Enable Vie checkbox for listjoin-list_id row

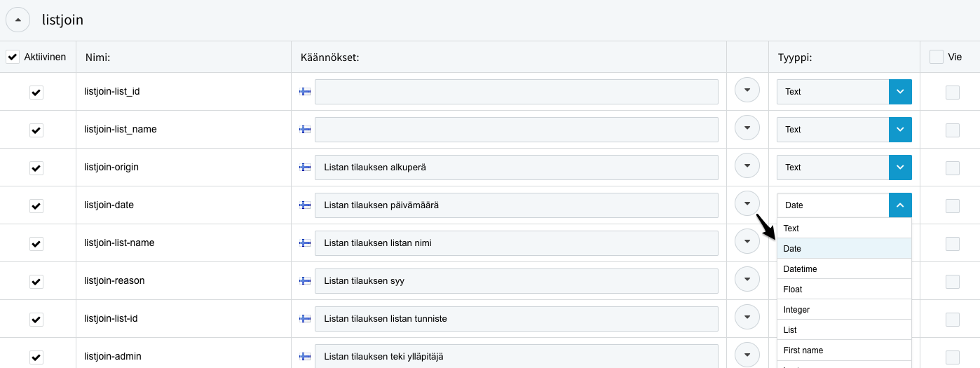coord(953,92)
